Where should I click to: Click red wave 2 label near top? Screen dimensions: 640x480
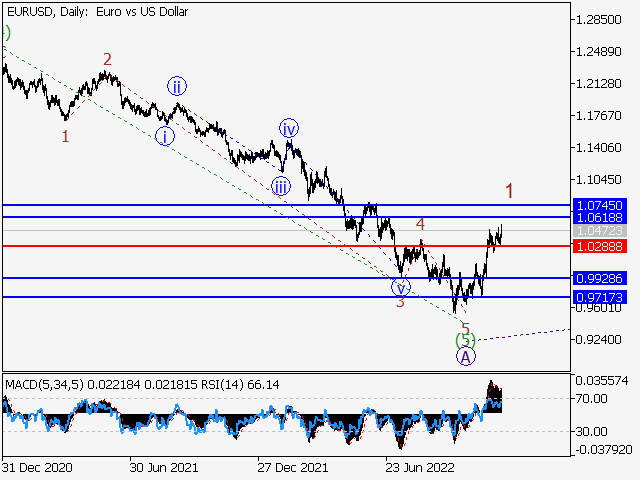coord(107,60)
